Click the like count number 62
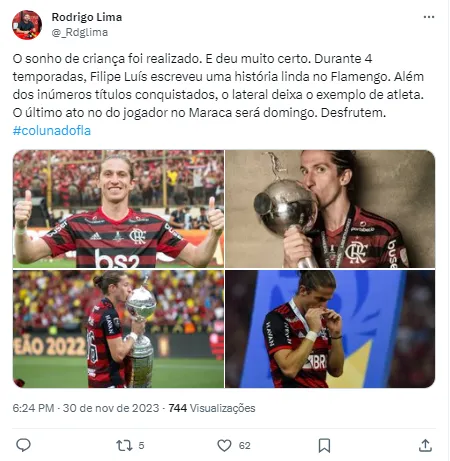 pos(245,446)
